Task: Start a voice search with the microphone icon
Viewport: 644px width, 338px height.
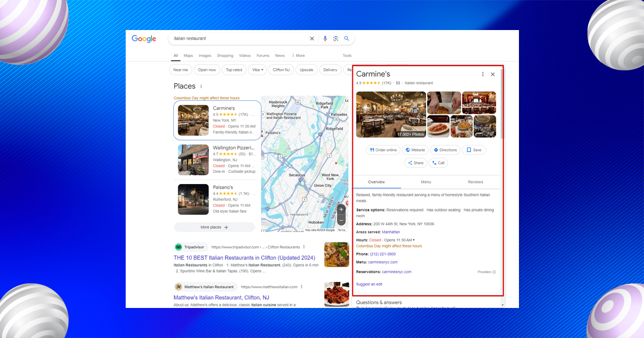Action: [325, 38]
